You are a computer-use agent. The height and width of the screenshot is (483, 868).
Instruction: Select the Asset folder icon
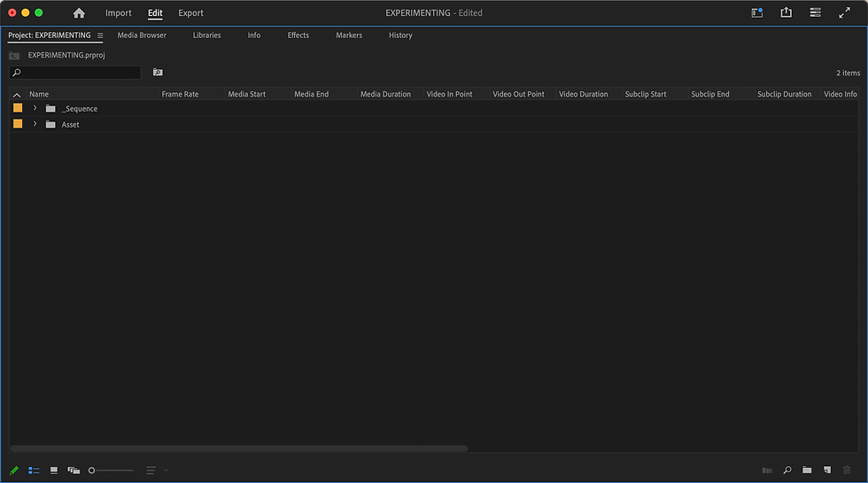(50, 125)
